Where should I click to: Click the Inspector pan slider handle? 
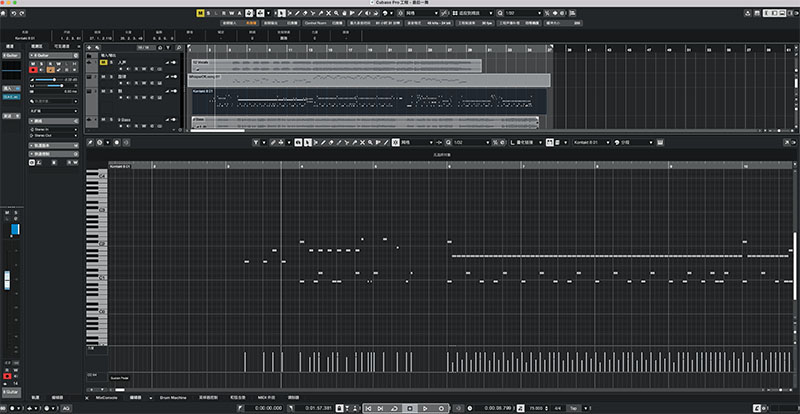(x=62, y=86)
